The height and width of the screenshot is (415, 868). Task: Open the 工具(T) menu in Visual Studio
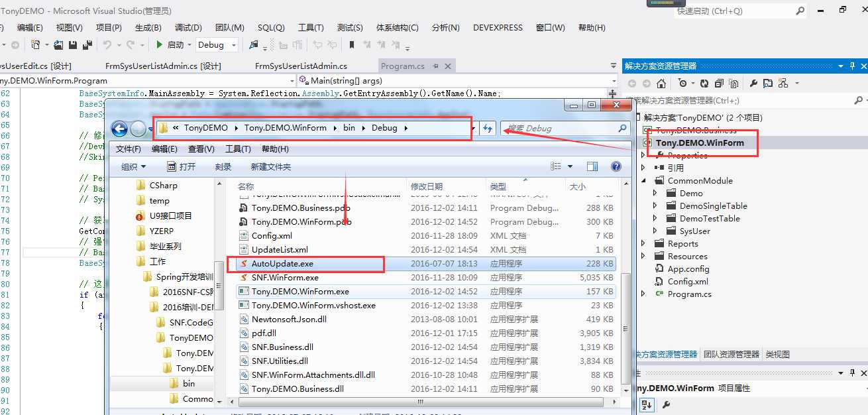coord(311,28)
